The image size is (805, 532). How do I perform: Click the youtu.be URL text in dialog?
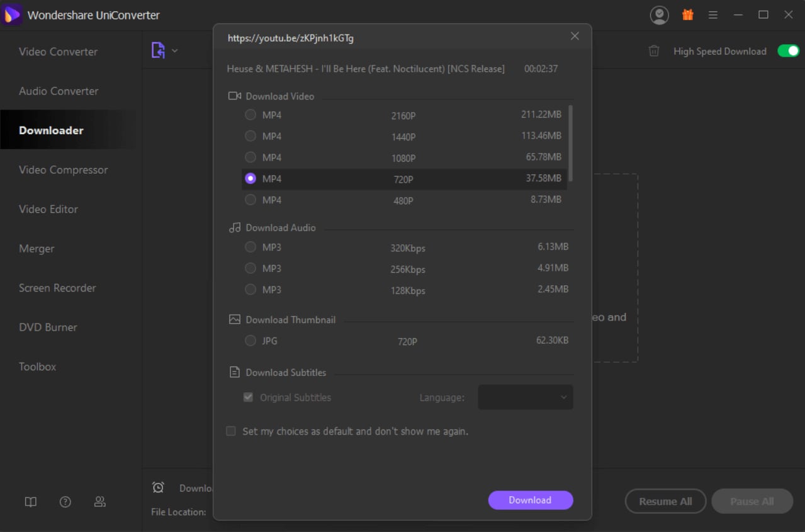tap(291, 38)
